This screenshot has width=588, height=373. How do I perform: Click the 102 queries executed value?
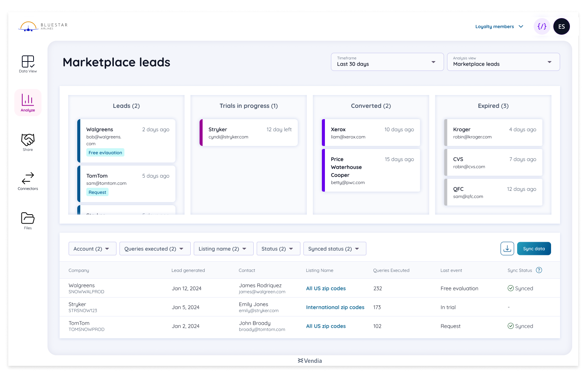tap(377, 326)
